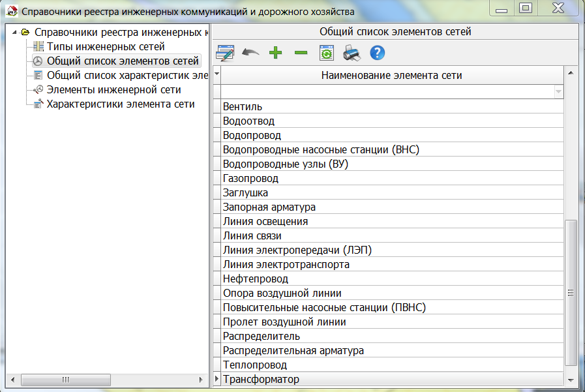585x392 pixels.
Task: Open the filter dropdown under column header
Action: coord(558,91)
